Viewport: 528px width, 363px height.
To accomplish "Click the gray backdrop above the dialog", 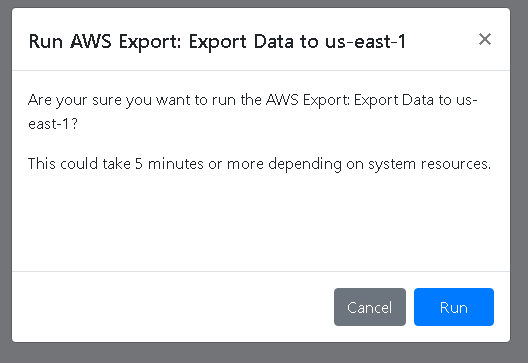I will point(264,3).
